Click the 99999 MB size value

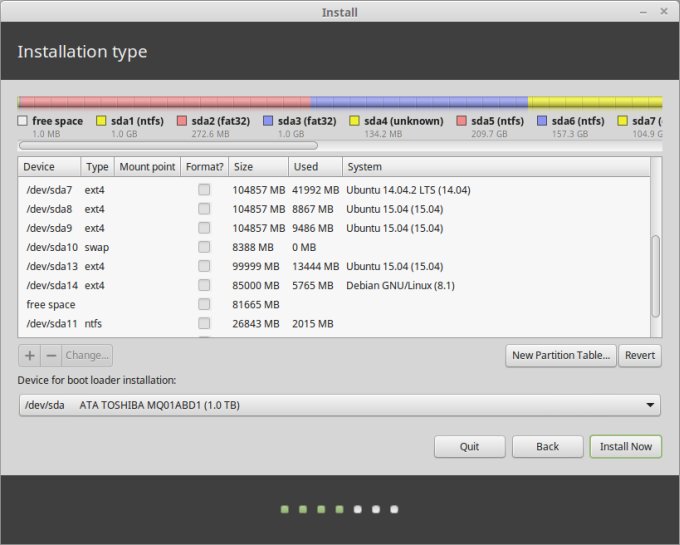pyautogui.click(x=256, y=266)
